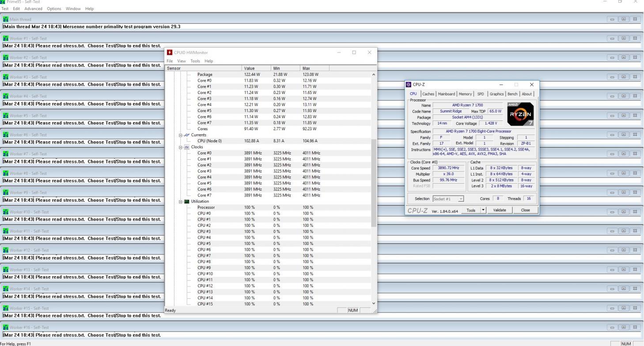Open the Window menu in Prime95
This screenshot has height=346, width=644.
click(73, 8)
